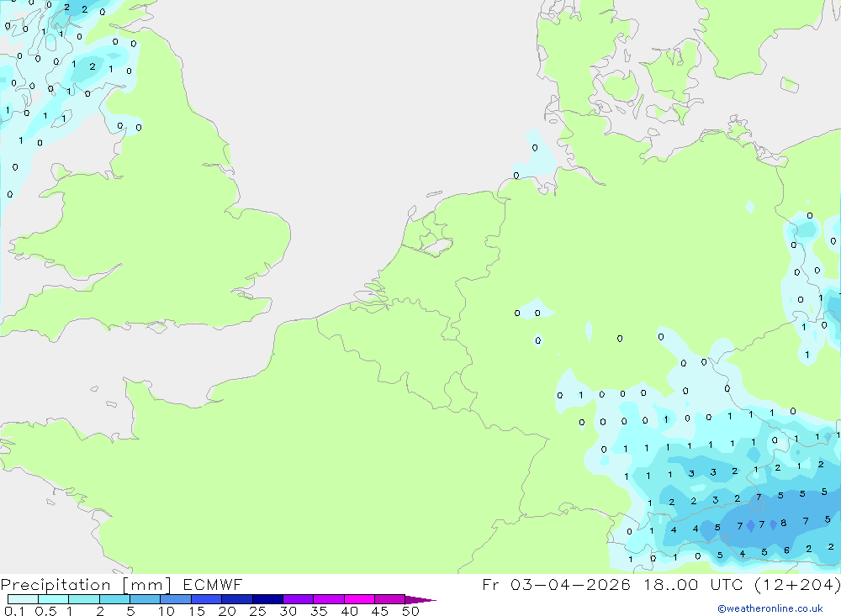This screenshot has height=616, width=841.
Task: Click the 20–25 mm dark blue swatch
Action: 237,599
